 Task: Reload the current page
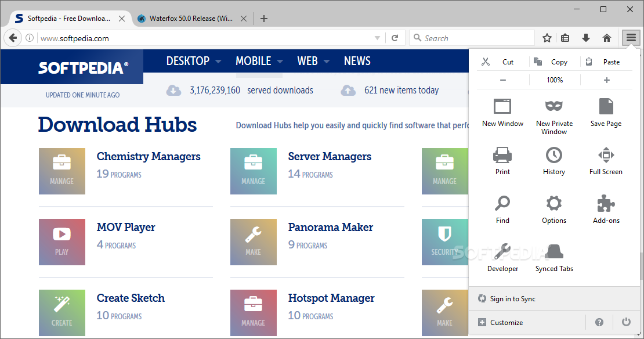point(395,38)
